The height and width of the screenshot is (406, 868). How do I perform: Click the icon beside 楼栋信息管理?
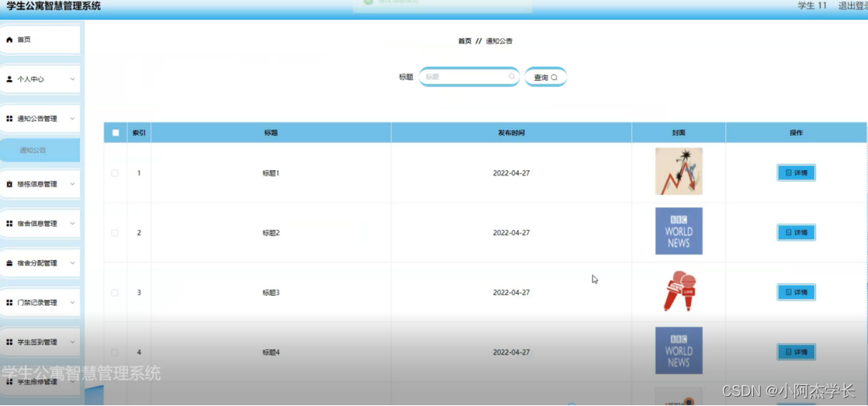pos(9,184)
